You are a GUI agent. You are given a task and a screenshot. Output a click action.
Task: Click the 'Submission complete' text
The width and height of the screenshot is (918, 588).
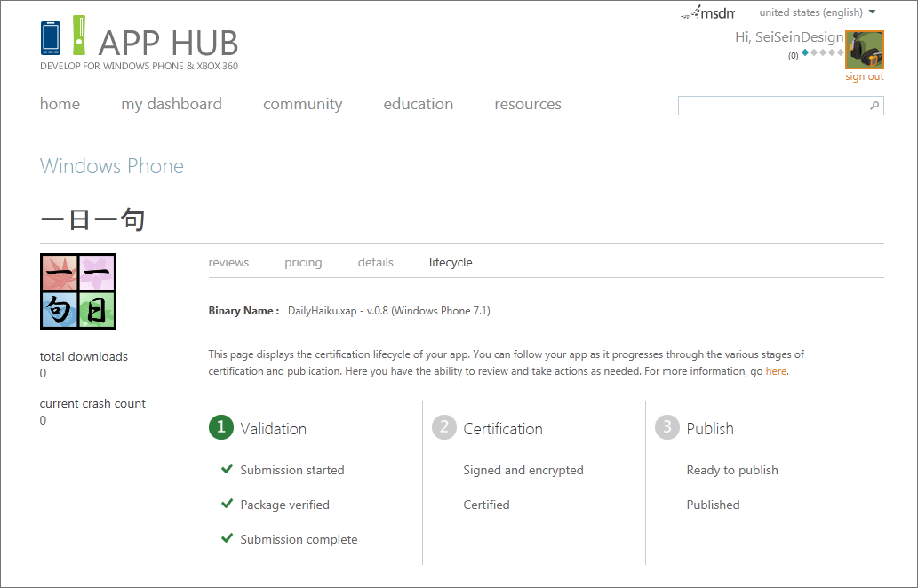point(299,539)
